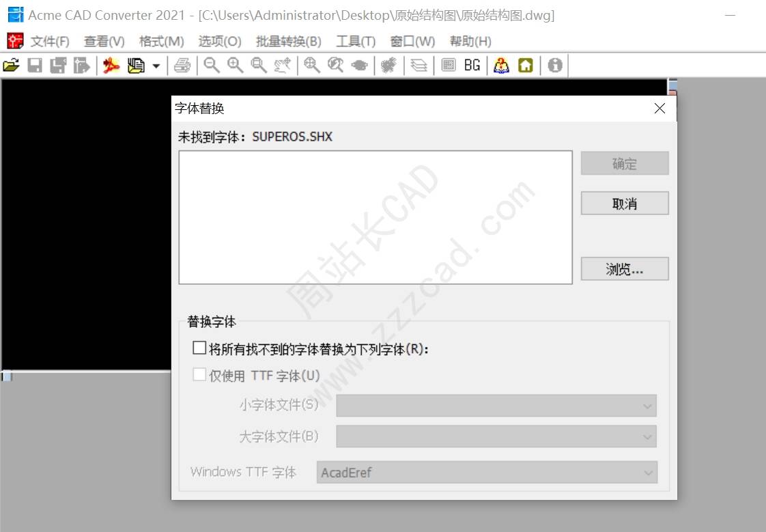The width and height of the screenshot is (766, 532).
Task: Toggle background color with BG icon
Action: click(472, 66)
